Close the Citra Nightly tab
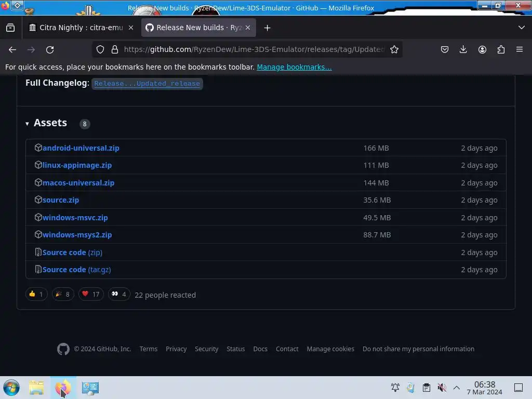 (x=131, y=28)
